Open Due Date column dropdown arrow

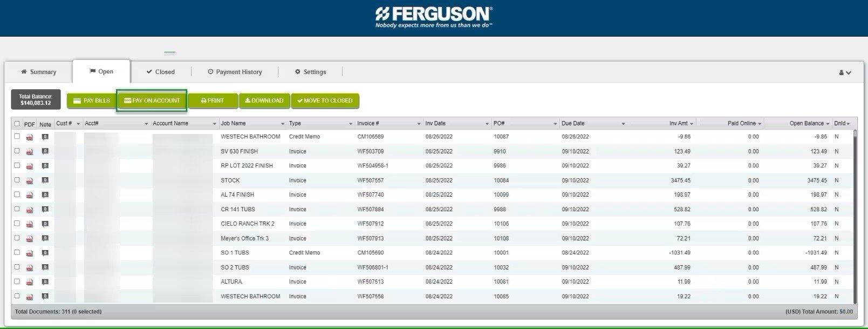[623, 124]
